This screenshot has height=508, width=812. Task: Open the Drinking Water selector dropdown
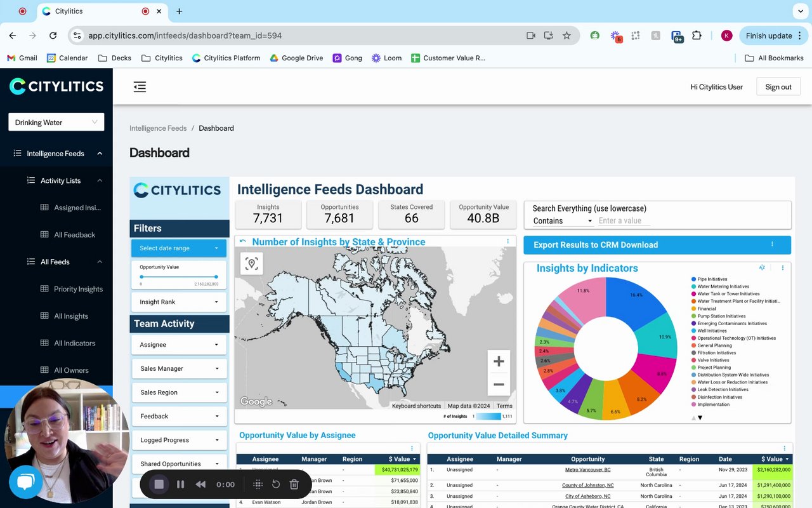point(56,123)
